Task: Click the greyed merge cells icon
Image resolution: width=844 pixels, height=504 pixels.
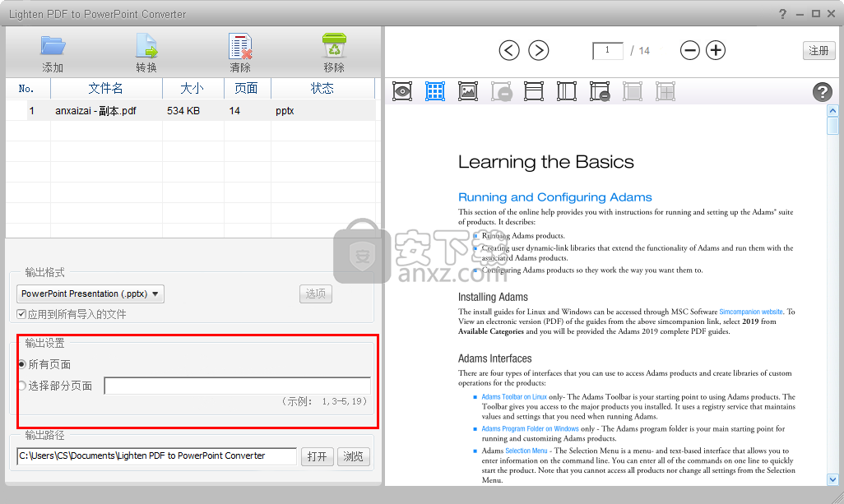Action: click(x=633, y=91)
